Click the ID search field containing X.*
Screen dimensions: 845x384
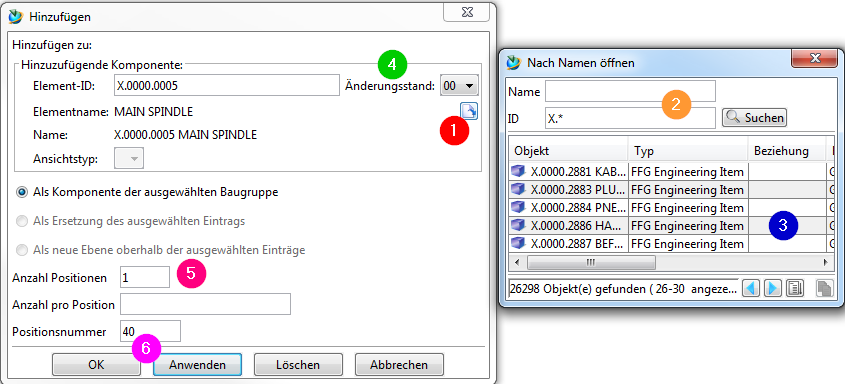tap(630, 118)
